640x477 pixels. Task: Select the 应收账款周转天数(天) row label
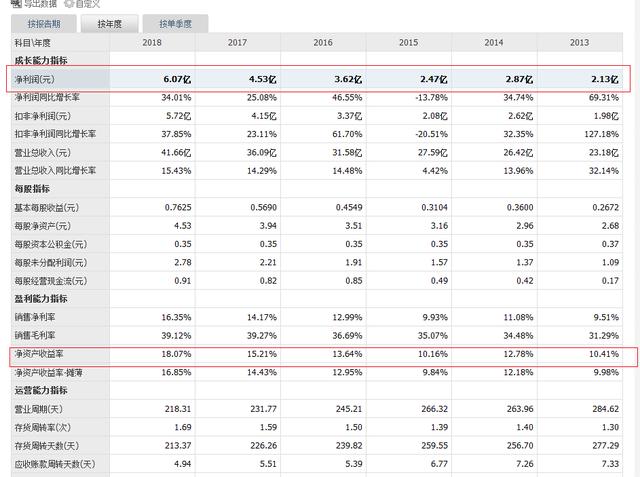pyautogui.click(x=55, y=464)
